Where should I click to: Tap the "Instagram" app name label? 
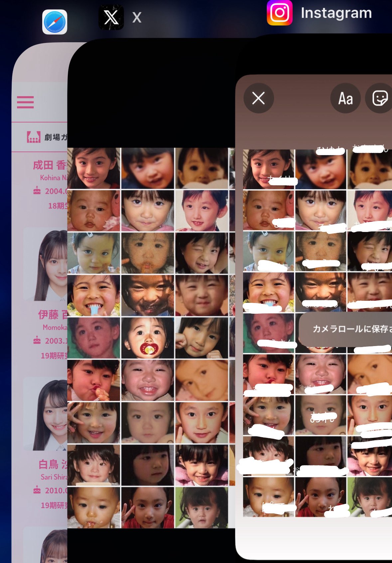coord(336,13)
